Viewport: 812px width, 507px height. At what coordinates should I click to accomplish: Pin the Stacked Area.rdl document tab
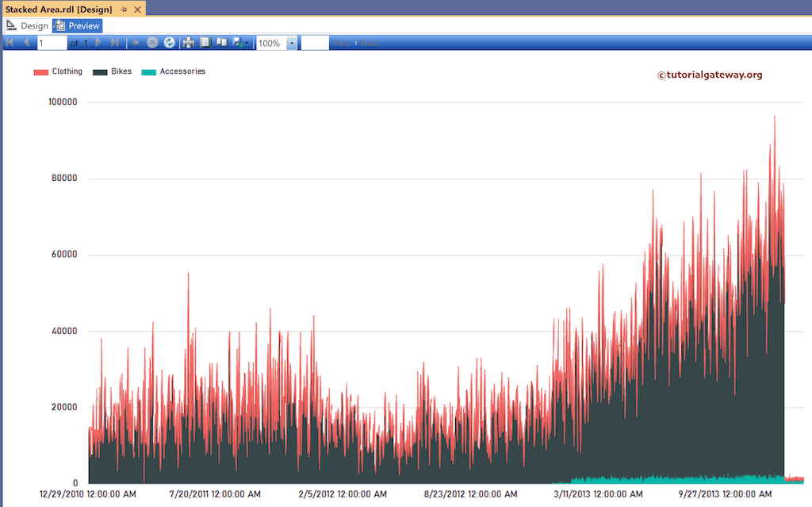[124, 10]
